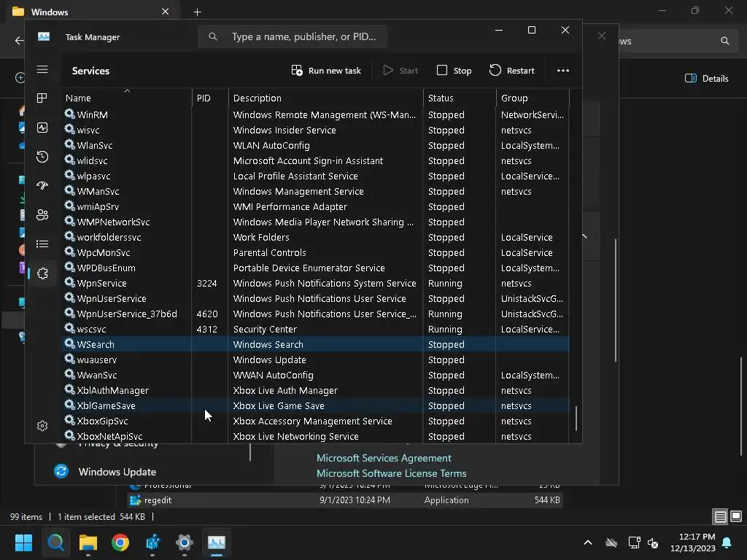Screen dimensions: 747x560
Task: Select the XblGameSave service row
Action: point(315,405)
